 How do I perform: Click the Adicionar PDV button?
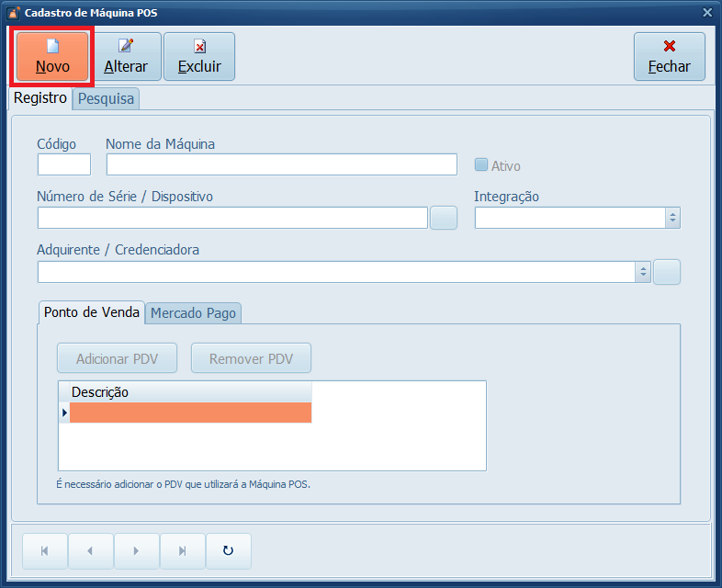tap(117, 358)
